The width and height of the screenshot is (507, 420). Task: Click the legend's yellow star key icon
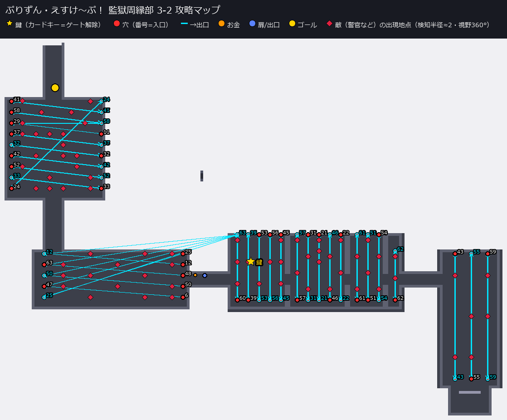10,23
